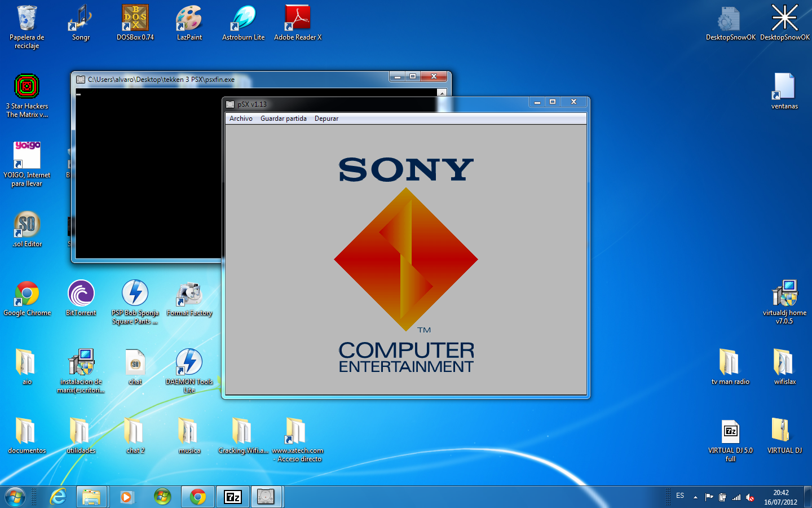Maximize the pSX v1.13 window
Viewport: 812px width, 508px height.
(553, 102)
